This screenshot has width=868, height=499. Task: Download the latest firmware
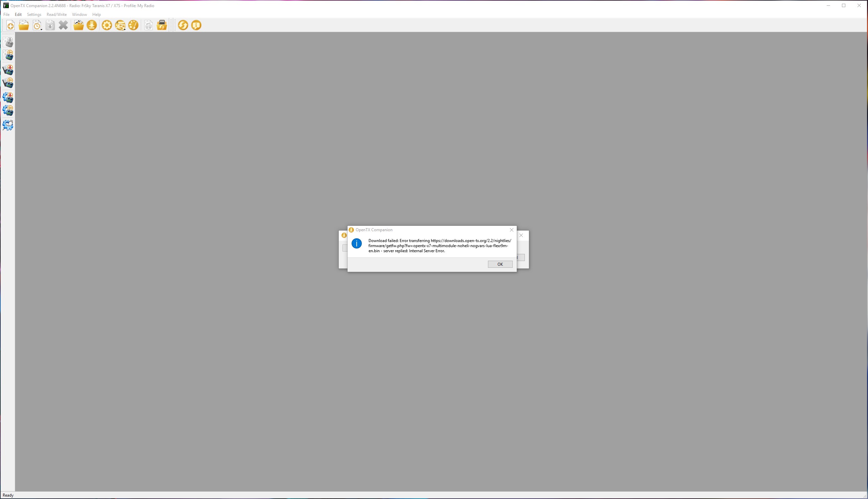click(91, 25)
